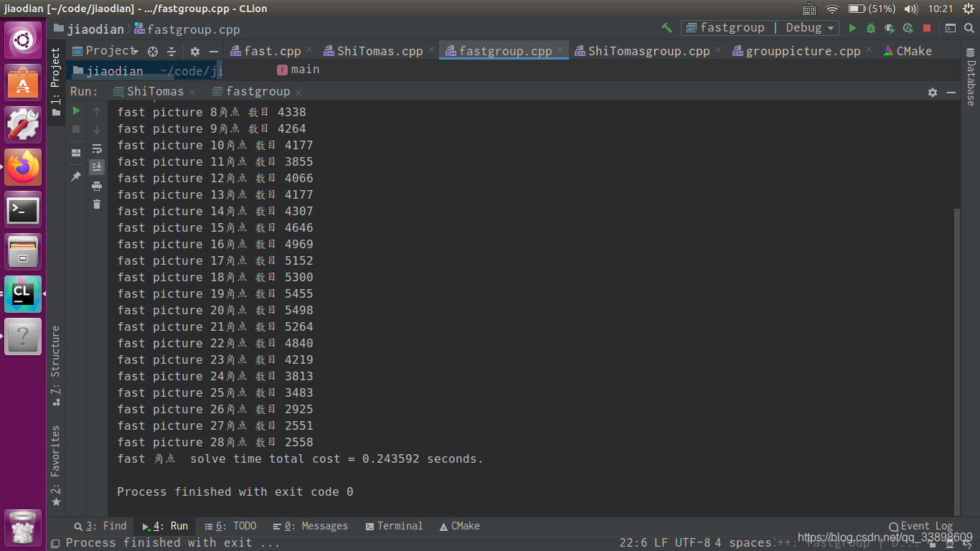Open the Trash from the dock

tap(23, 527)
